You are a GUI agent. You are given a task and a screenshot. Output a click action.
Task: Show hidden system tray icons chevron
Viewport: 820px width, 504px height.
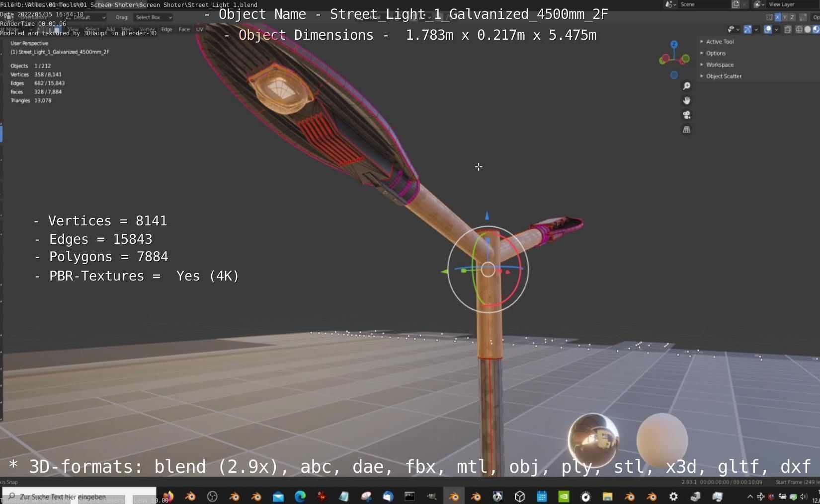[750, 496]
